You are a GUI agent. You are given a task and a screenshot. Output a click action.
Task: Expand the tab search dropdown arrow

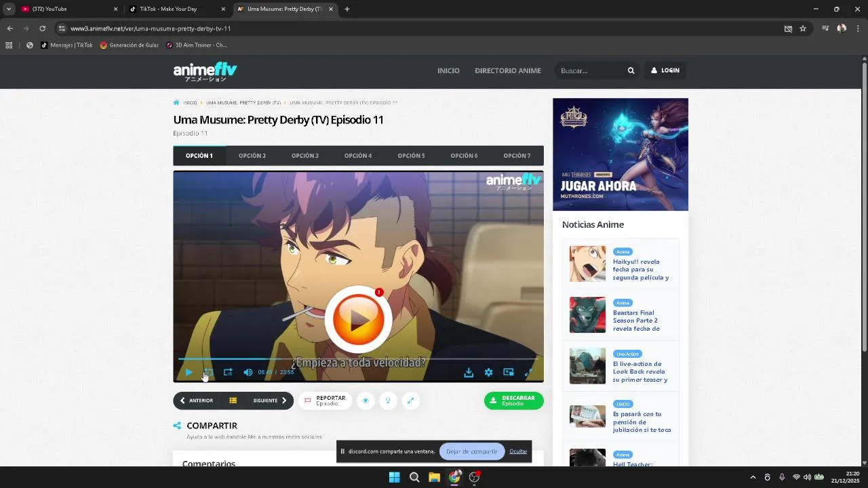[x=9, y=9]
